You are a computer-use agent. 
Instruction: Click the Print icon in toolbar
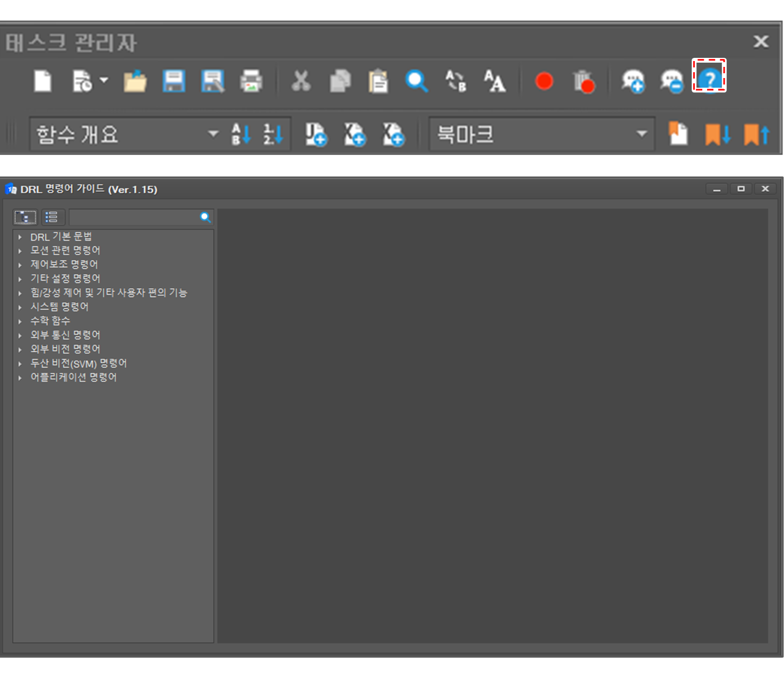[x=251, y=81]
